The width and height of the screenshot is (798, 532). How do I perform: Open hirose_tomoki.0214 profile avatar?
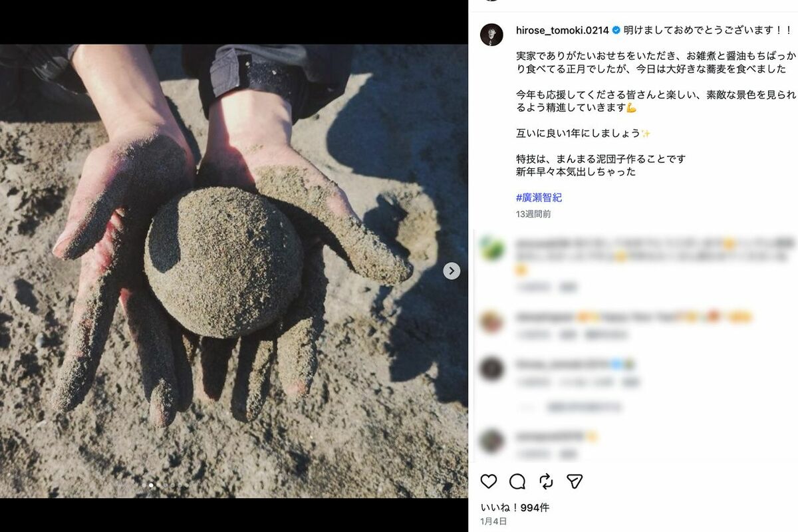click(491, 35)
